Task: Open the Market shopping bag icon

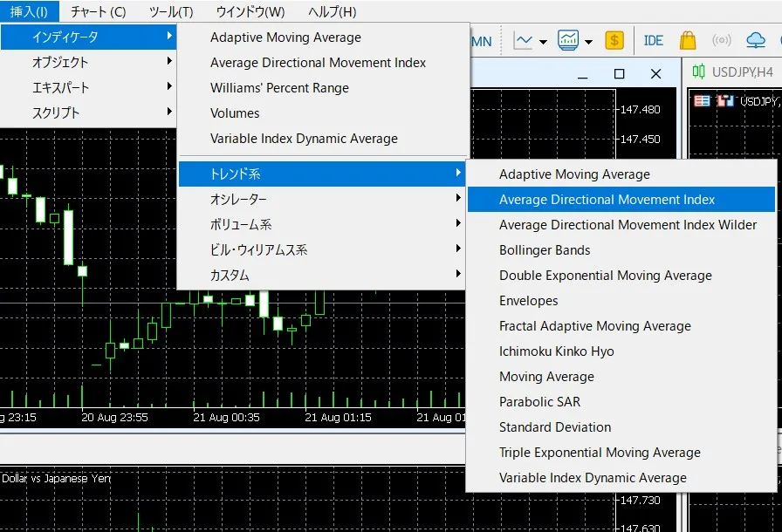Action: [x=688, y=41]
